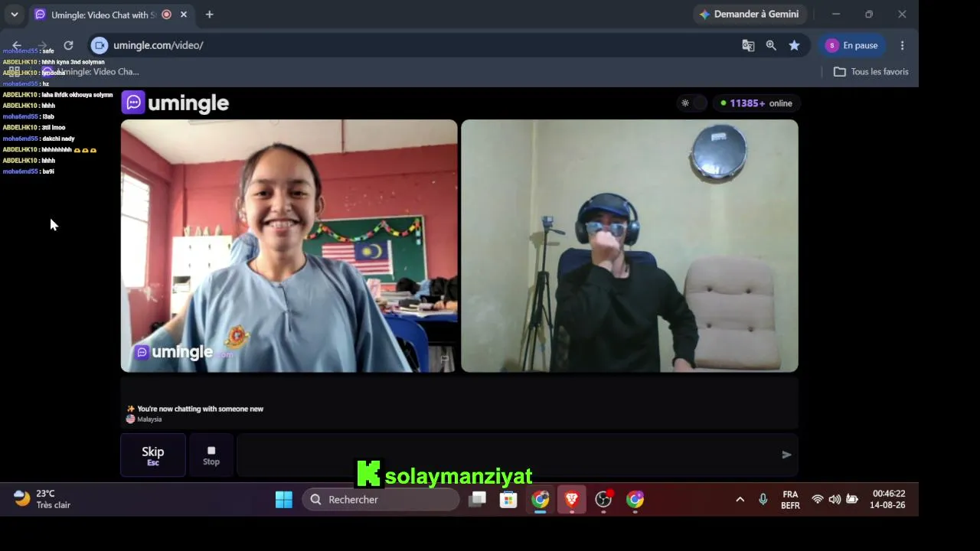Expand the Tous les favoris folder
Viewport: 980px width, 551px height.
pos(871,72)
